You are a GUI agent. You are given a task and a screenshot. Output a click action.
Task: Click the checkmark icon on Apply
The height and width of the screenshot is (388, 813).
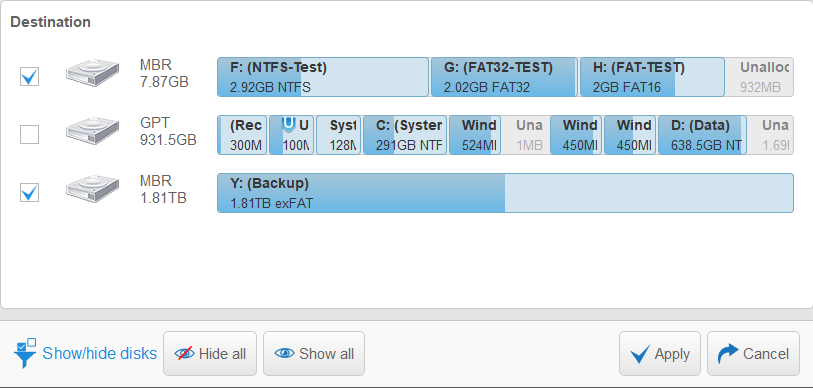(x=640, y=354)
